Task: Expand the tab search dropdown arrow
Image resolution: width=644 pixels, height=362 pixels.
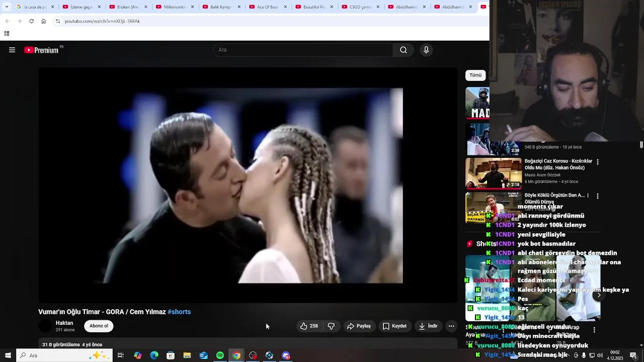Action: [x=6, y=7]
